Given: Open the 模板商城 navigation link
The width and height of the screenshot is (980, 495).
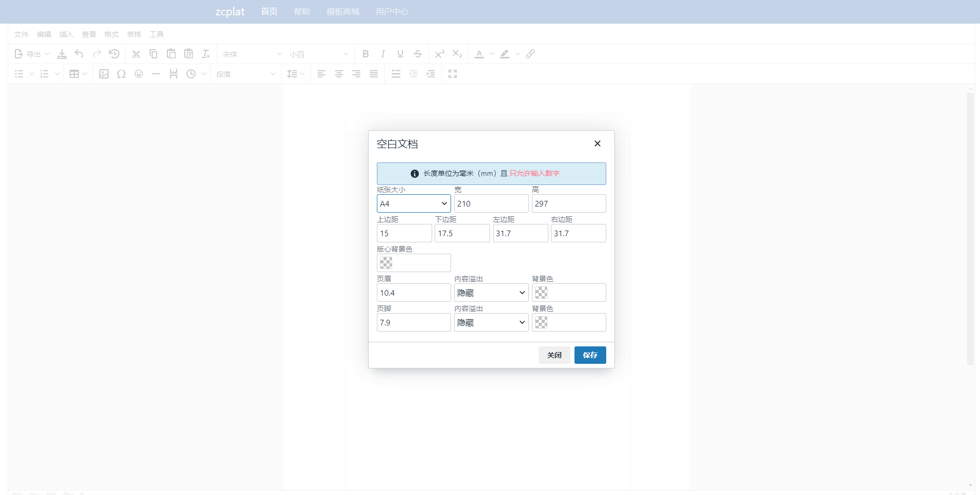Looking at the screenshot, I should (x=343, y=11).
